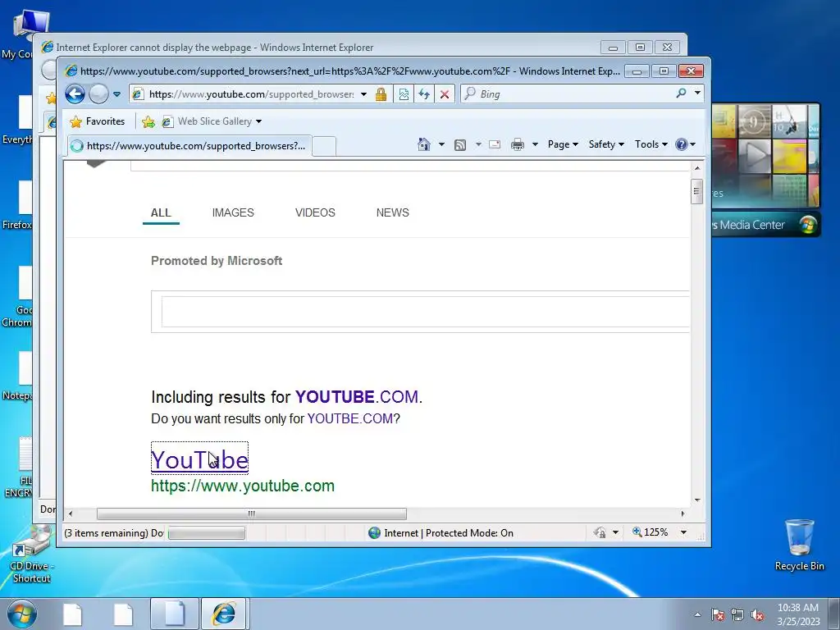Screen dimensions: 840x630
Task: Click the Internet Explorer taskbar icon
Action: [223, 614]
